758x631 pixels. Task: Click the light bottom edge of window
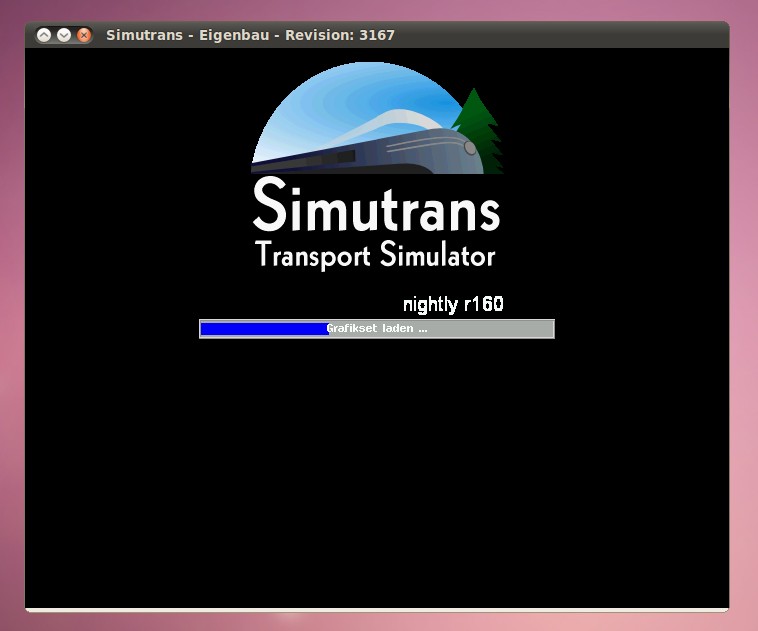(x=376, y=608)
